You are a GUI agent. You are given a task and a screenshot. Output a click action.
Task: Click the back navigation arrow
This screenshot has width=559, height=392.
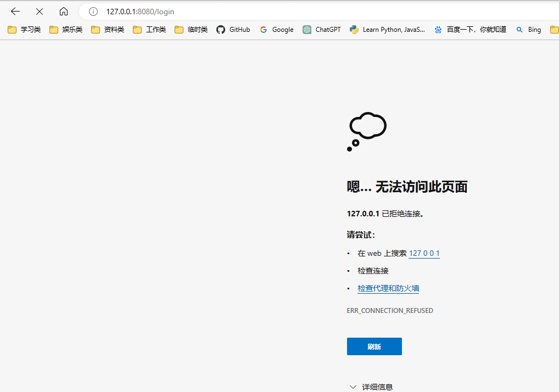[14, 11]
